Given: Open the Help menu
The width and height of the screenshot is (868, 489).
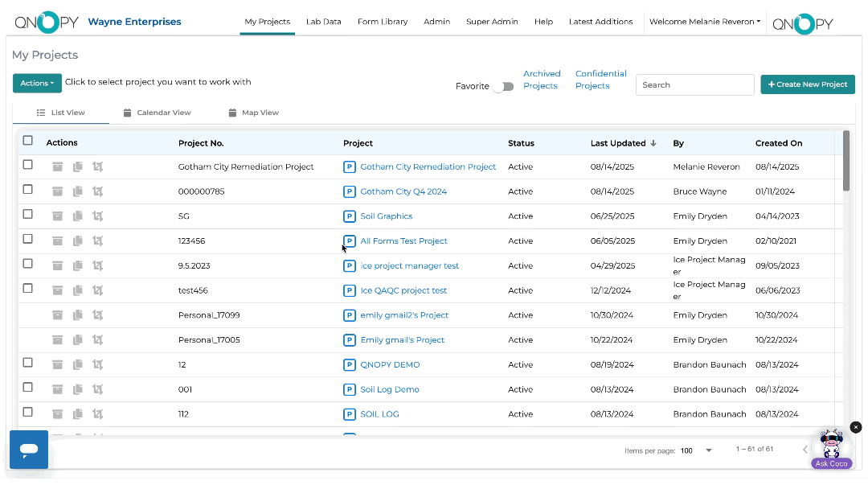Looking at the screenshot, I should 543,22.
